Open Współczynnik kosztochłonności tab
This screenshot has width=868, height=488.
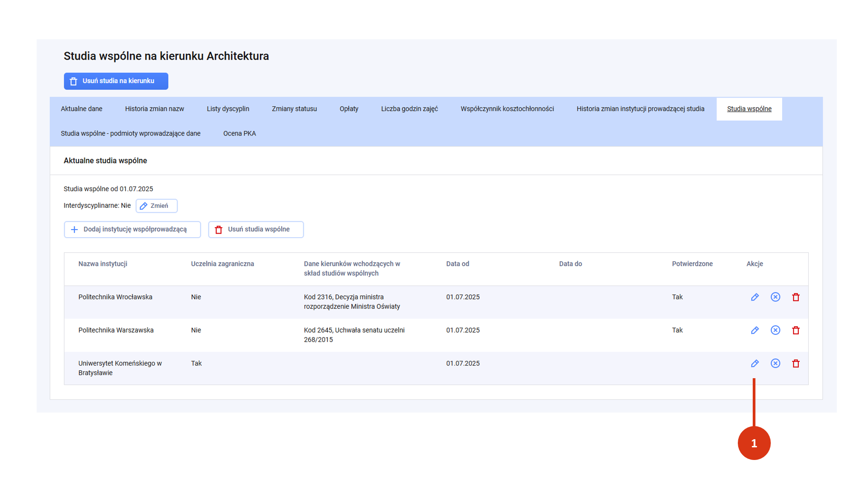coord(507,109)
